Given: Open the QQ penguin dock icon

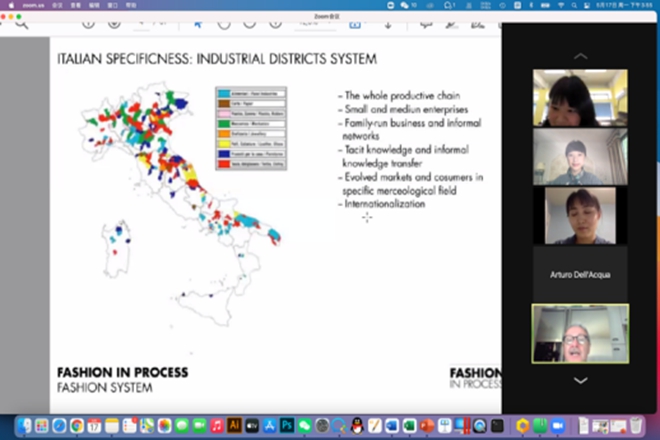Looking at the screenshot, I should click(356, 426).
